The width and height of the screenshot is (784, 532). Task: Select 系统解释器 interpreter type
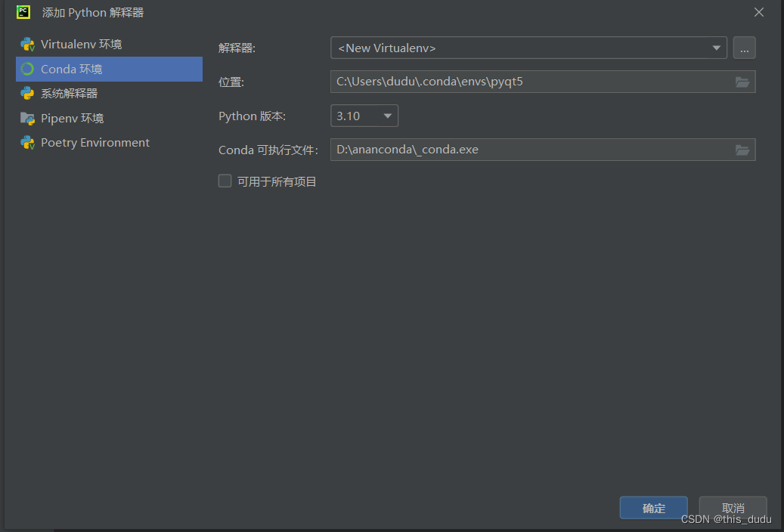click(x=71, y=93)
